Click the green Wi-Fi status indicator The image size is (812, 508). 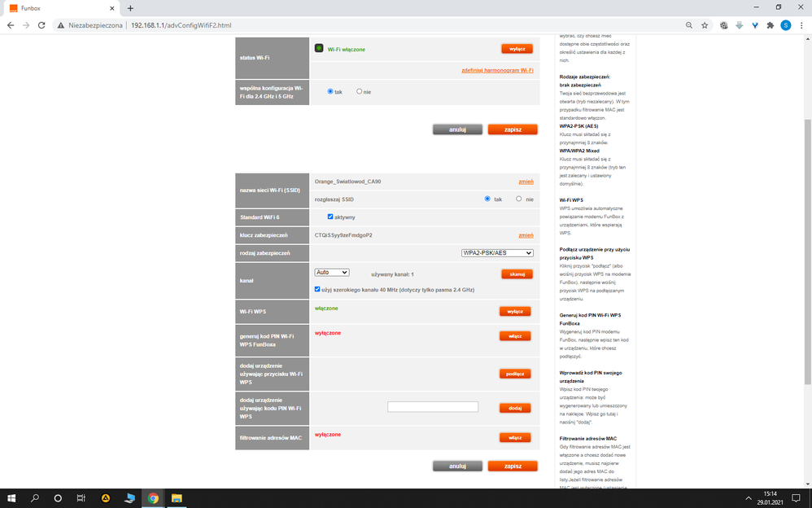pyautogui.click(x=319, y=48)
